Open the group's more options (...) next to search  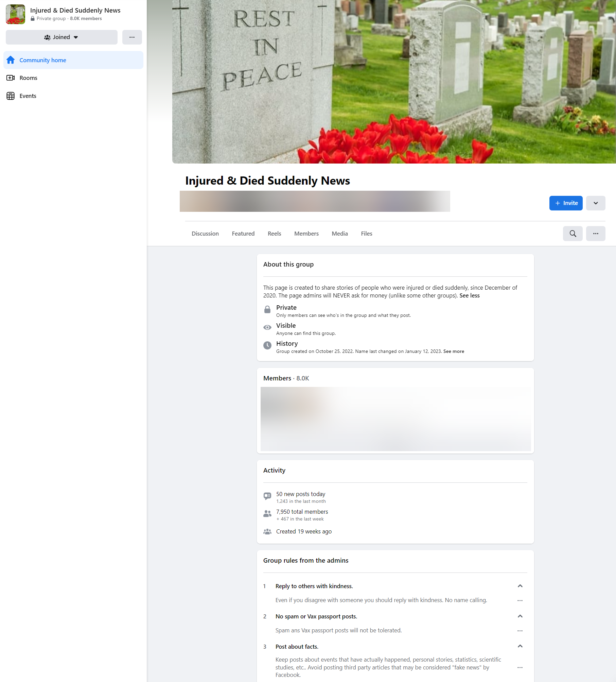596,234
